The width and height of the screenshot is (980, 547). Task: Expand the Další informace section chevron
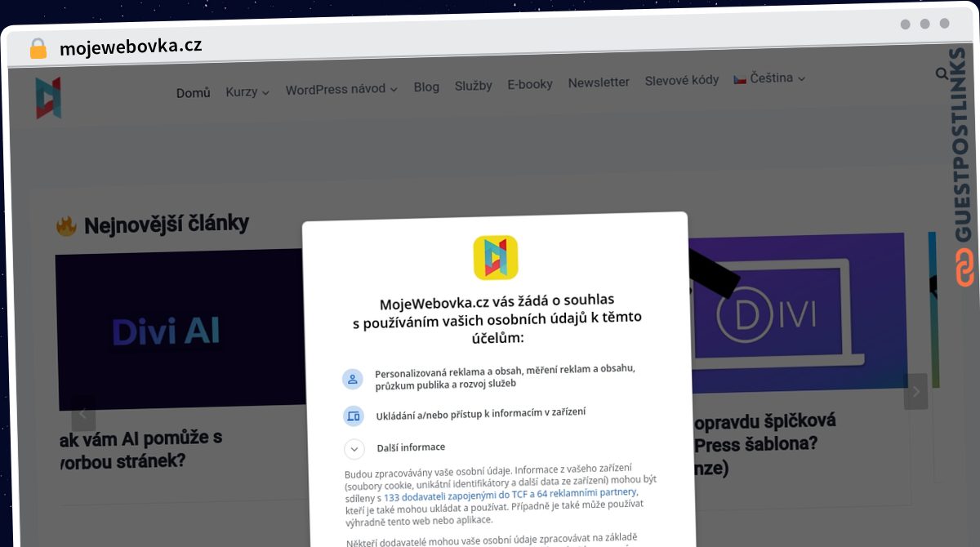[354, 449]
